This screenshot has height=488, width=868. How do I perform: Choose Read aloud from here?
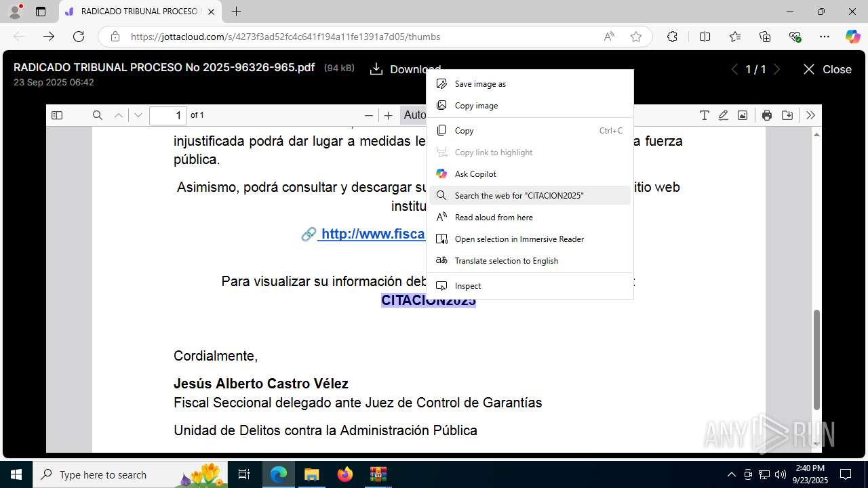pyautogui.click(x=530, y=218)
